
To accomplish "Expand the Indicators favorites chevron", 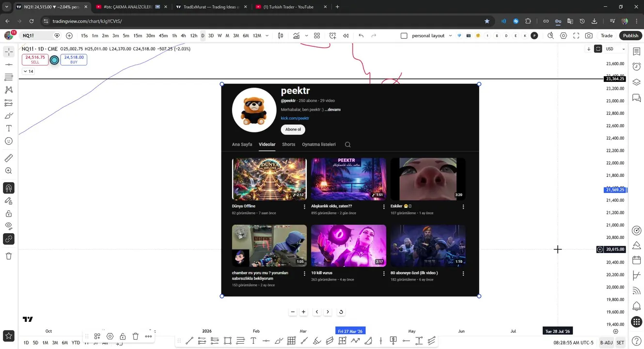I will pos(306,35).
